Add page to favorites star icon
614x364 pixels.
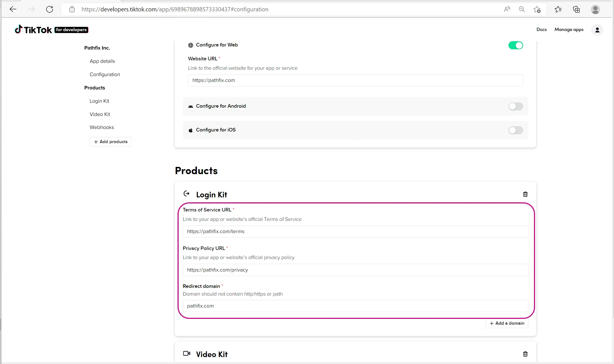pos(537,9)
